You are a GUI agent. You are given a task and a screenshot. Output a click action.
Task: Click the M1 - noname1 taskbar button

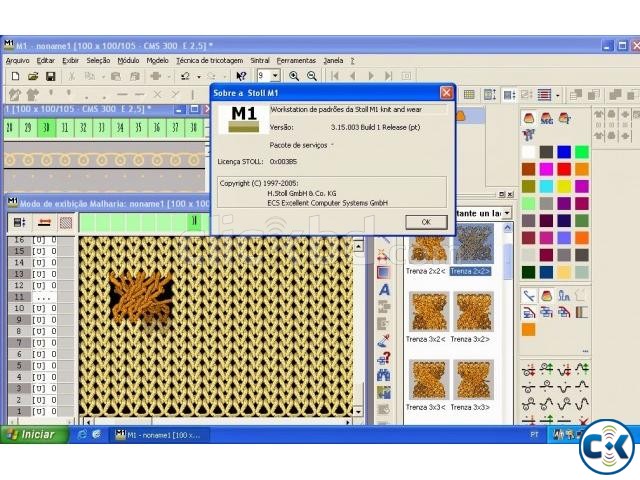(x=159, y=435)
